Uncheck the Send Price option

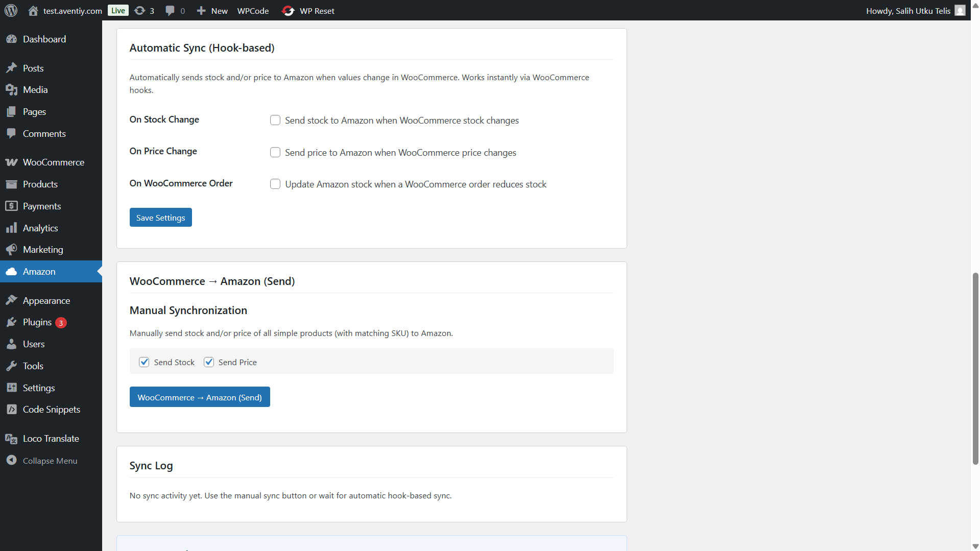(x=208, y=362)
